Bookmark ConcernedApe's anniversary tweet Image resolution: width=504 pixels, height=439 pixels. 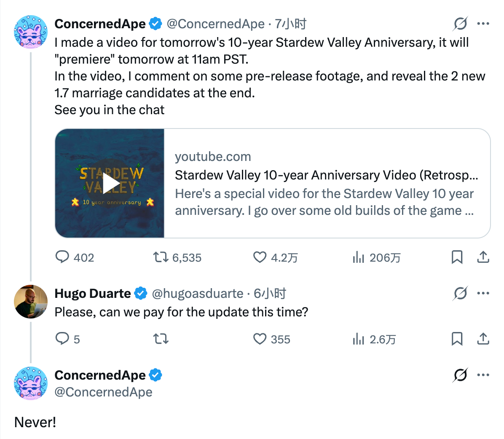457,257
